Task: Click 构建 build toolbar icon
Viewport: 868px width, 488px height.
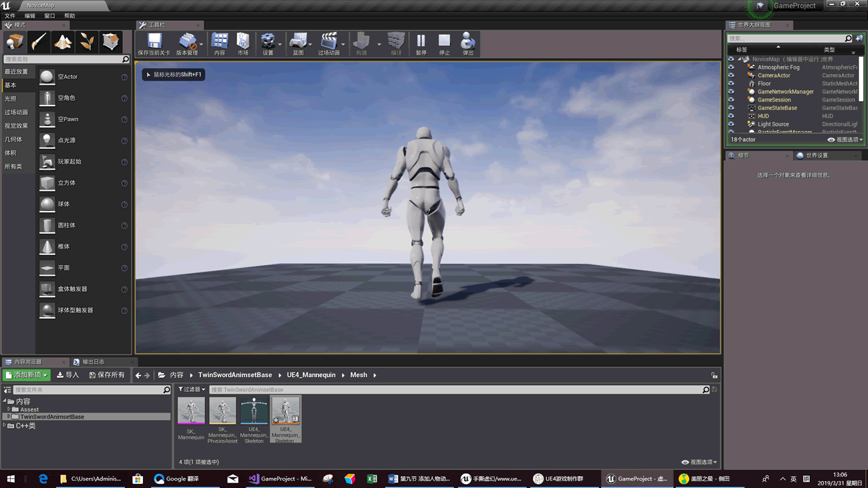Action: point(361,44)
